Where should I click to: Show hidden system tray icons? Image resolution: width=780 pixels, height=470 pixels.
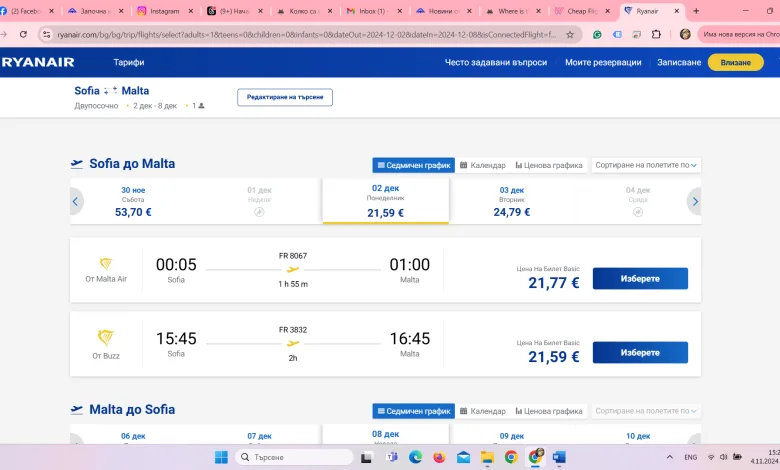click(x=666, y=457)
